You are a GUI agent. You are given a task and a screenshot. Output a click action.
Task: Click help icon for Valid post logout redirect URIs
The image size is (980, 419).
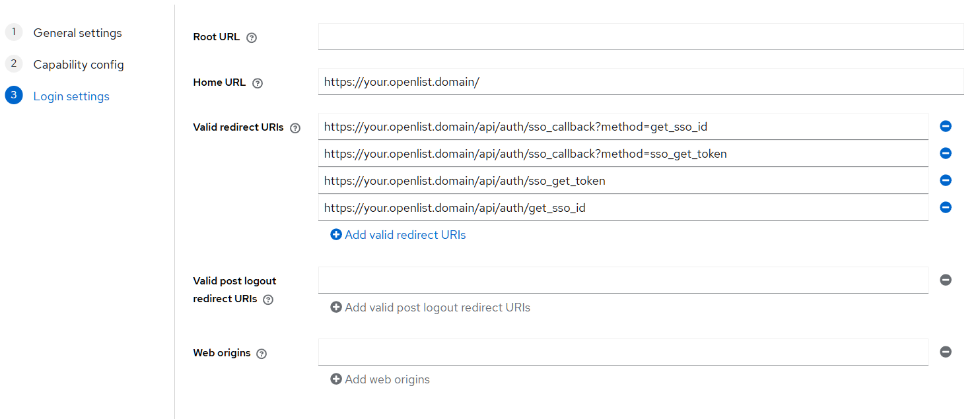268,300
